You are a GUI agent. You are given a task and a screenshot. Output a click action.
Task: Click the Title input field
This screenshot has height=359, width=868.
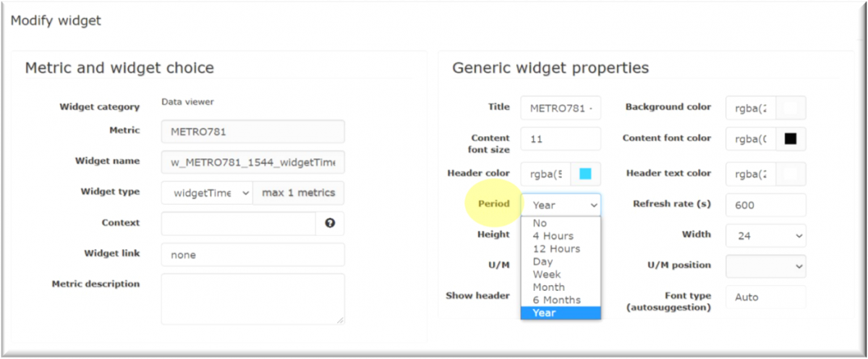coord(561,108)
